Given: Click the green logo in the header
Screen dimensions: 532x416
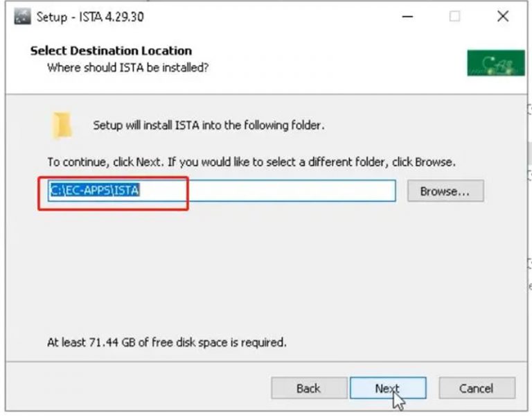Looking at the screenshot, I should [x=495, y=63].
